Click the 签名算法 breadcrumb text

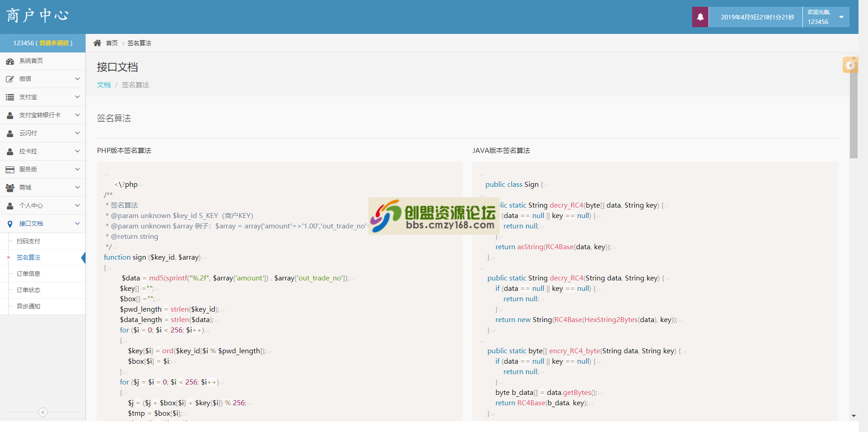pos(139,43)
